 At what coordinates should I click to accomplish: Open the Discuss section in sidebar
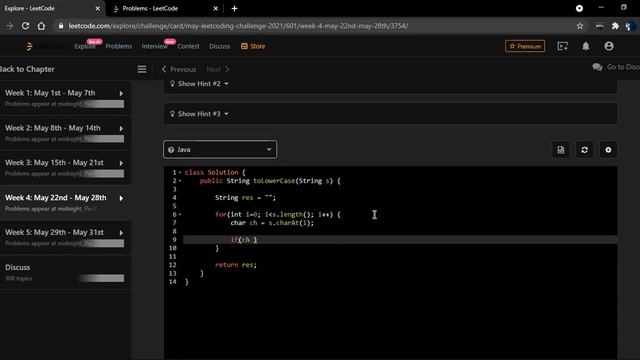[65, 272]
